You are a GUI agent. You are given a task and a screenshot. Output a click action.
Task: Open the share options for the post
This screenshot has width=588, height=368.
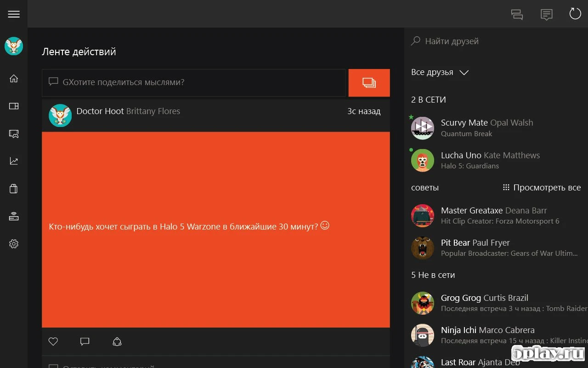(117, 341)
